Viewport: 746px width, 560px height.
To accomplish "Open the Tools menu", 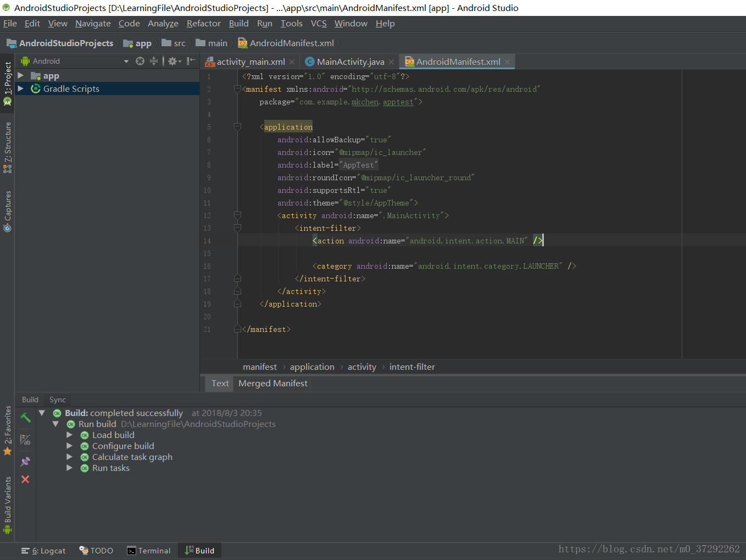I will (x=292, y=24).
